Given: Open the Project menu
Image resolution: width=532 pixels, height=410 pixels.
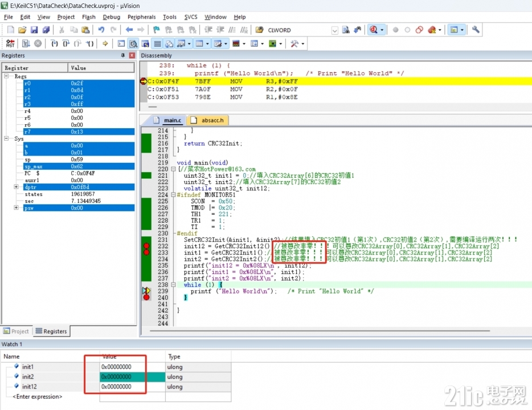Looking at the screenshot, I should click(66, 17).
